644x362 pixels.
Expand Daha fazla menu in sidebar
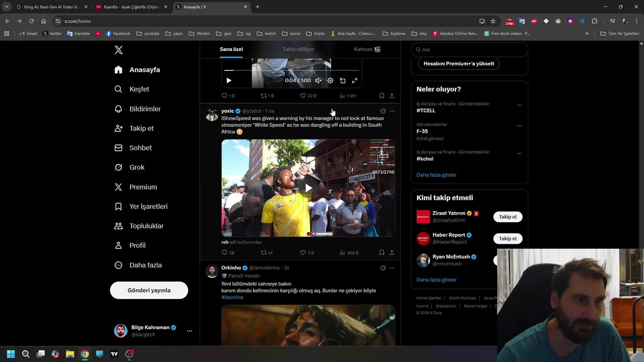(x=138, y=265)
